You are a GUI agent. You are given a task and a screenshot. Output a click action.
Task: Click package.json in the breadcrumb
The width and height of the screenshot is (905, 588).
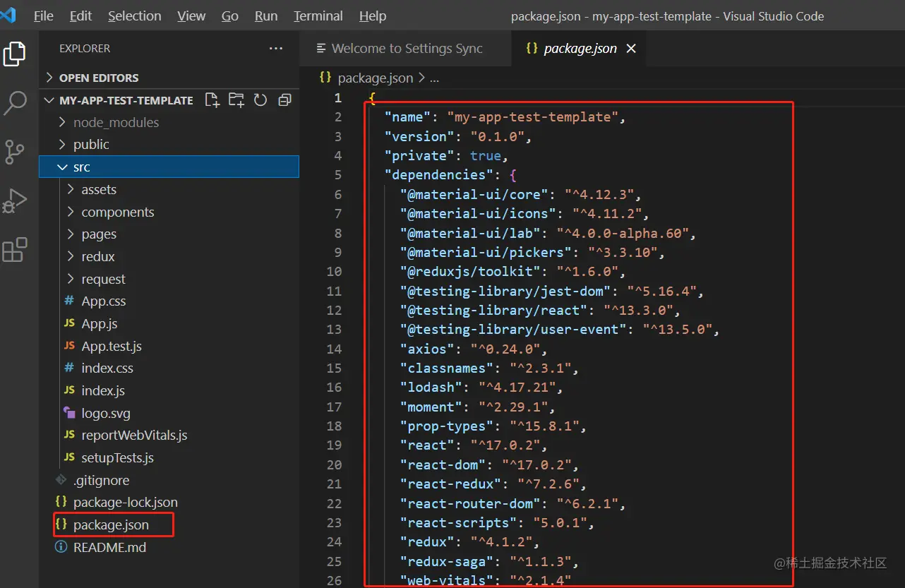(375, 78)
